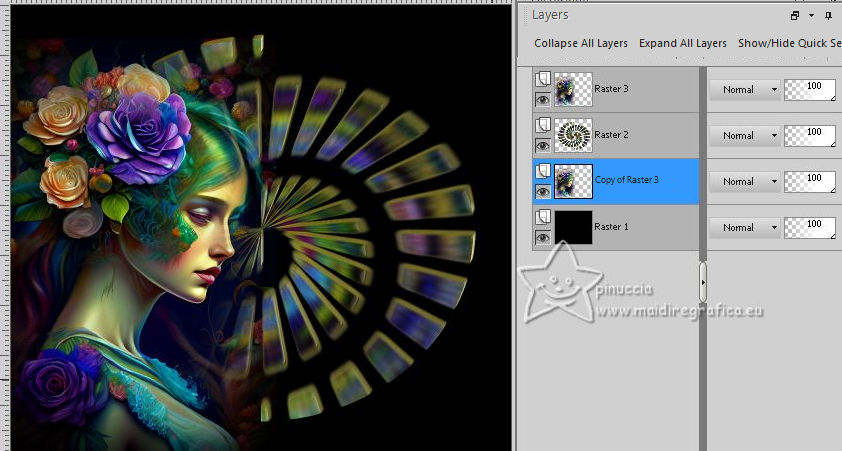The image size is (842, 451).
Task: Adjust opacity slider of Copy of Raster 3
Action: [810, 182]
